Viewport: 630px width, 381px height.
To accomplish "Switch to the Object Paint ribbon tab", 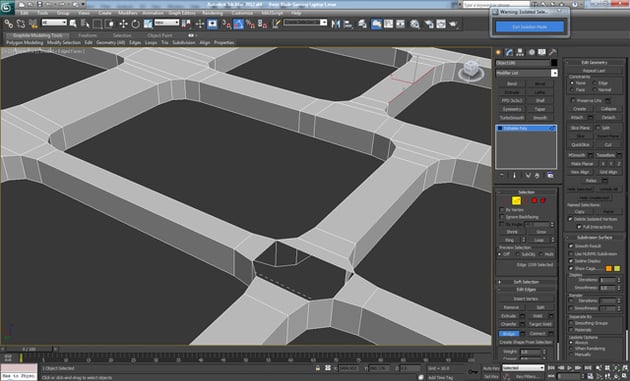I will point(160,35).
